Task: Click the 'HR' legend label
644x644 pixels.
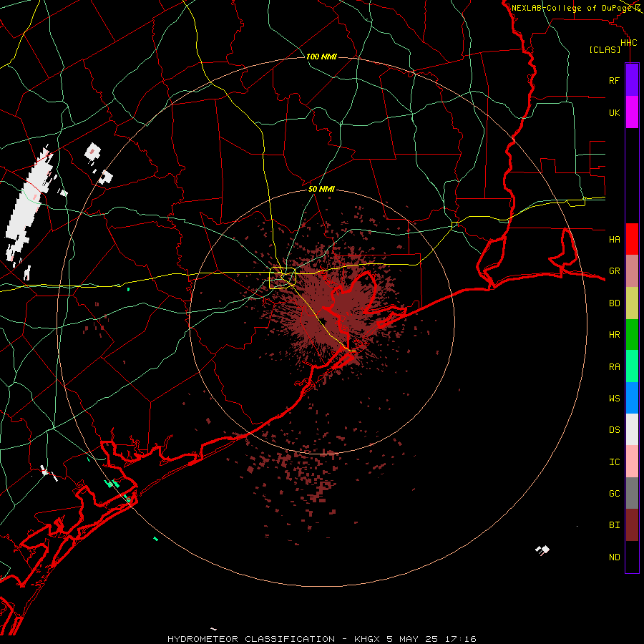Action: tap(614, 335)
